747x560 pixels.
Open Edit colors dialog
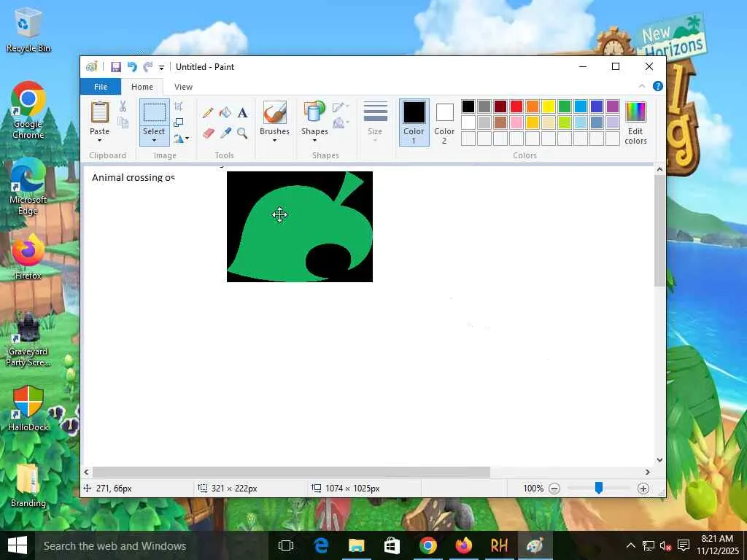coord(635,122)
